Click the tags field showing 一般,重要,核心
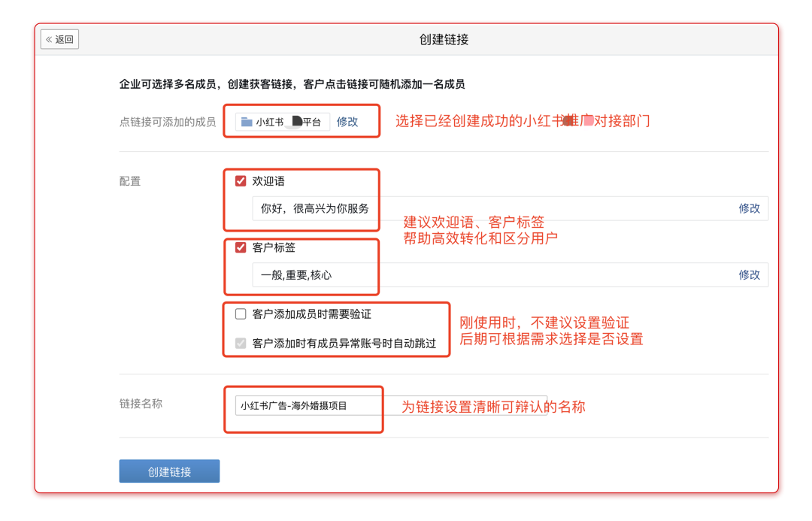 [296, 275]
